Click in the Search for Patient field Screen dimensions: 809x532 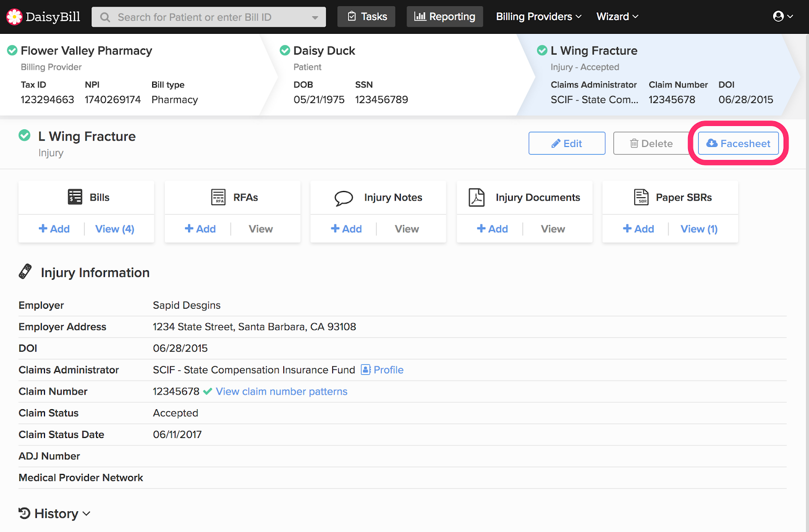tap(208, 17)
